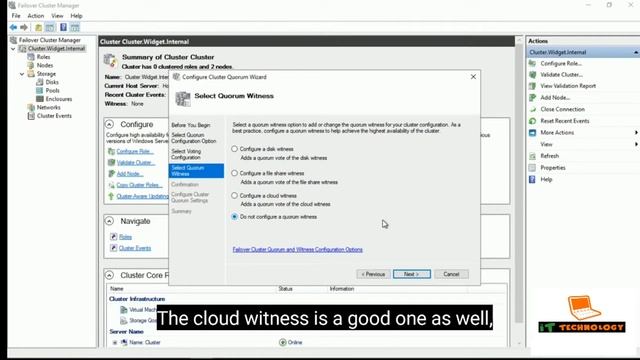Click the Cluster Events link in Navigate section

(x=135, y=248)
